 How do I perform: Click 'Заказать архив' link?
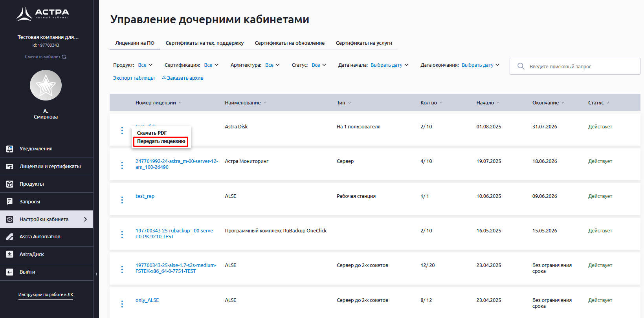[x=183, y=78]
